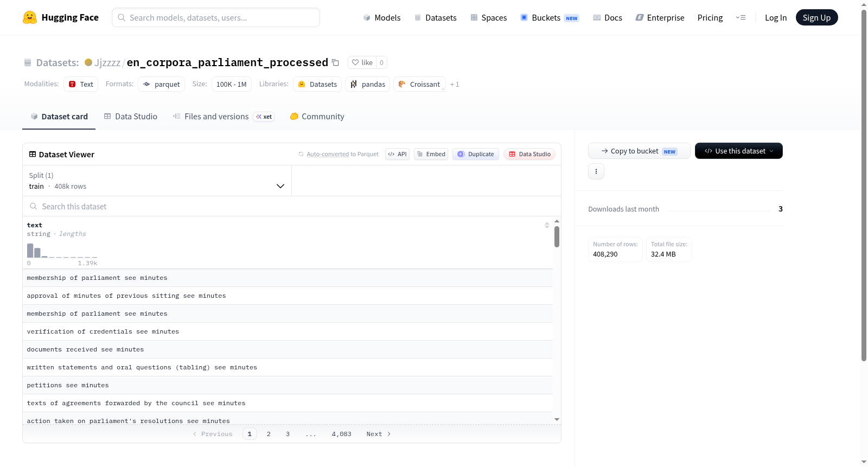Switch to the Data Studio tab

(131, 117)
